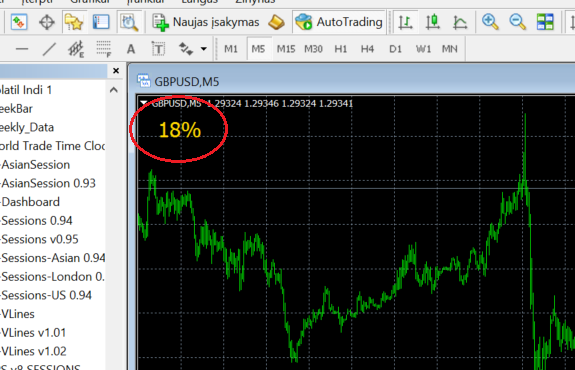Click the zoom out magnifier icon
The width and height of the screenshot is (575, 370).
[x=517, y=22]
